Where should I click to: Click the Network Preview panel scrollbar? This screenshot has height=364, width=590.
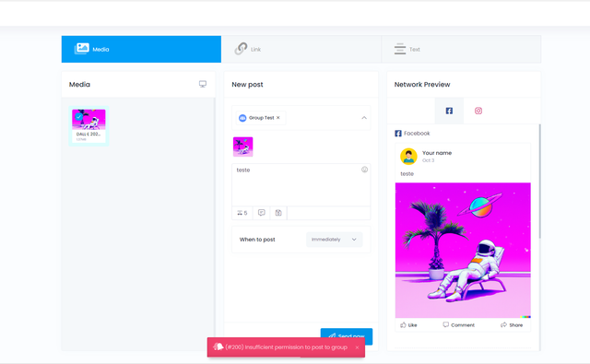539,182
